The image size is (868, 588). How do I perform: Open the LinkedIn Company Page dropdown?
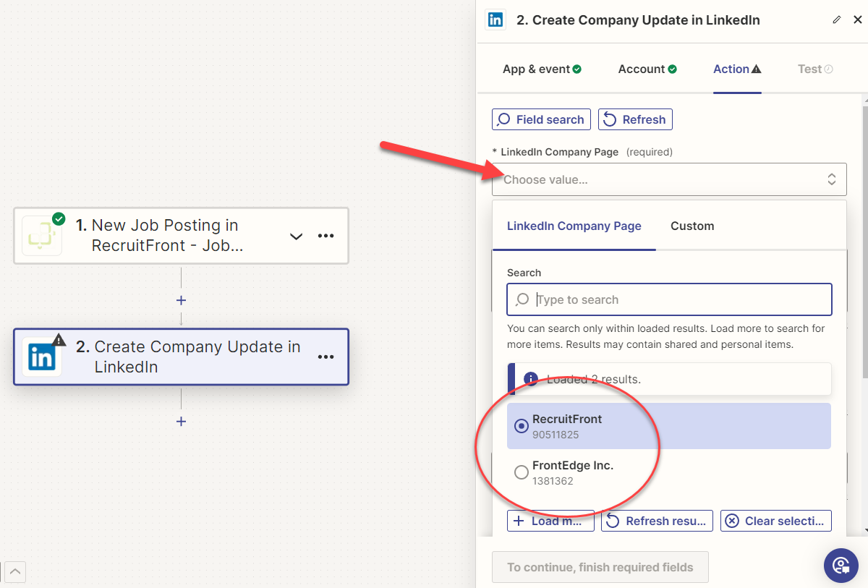pos(669,179)
